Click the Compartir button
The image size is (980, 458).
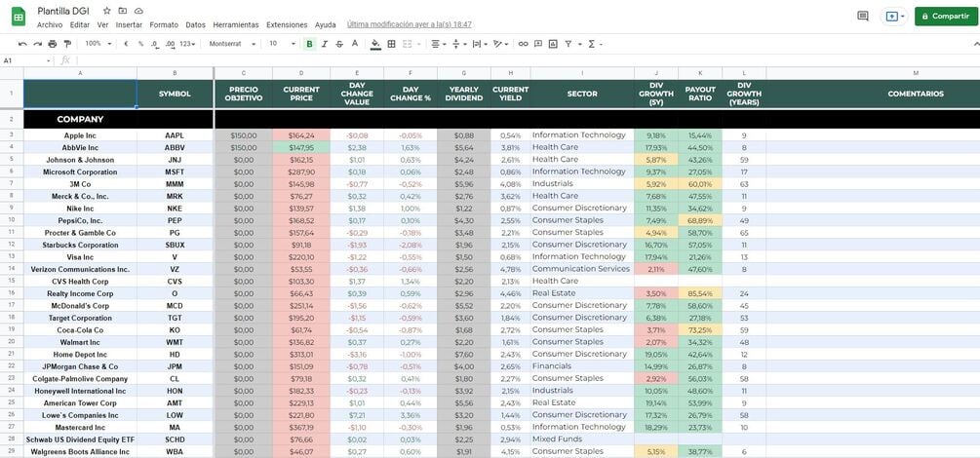click(944, 17)
